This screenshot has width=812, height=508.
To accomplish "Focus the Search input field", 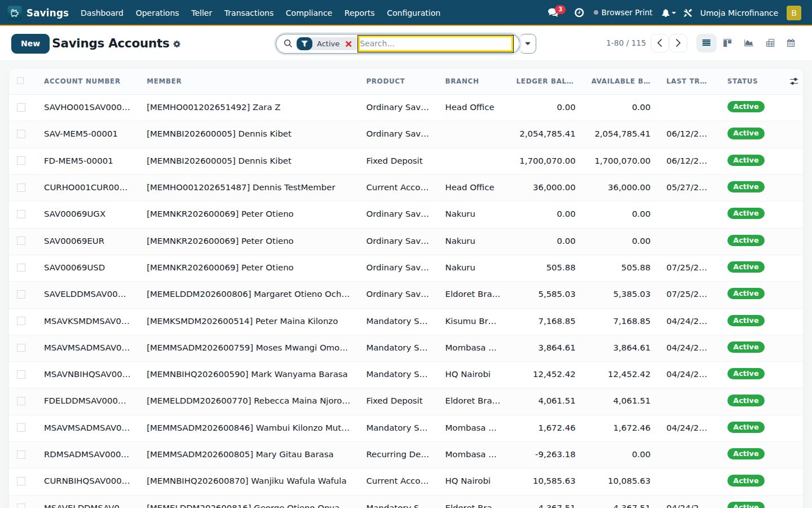I will (435, 43).
